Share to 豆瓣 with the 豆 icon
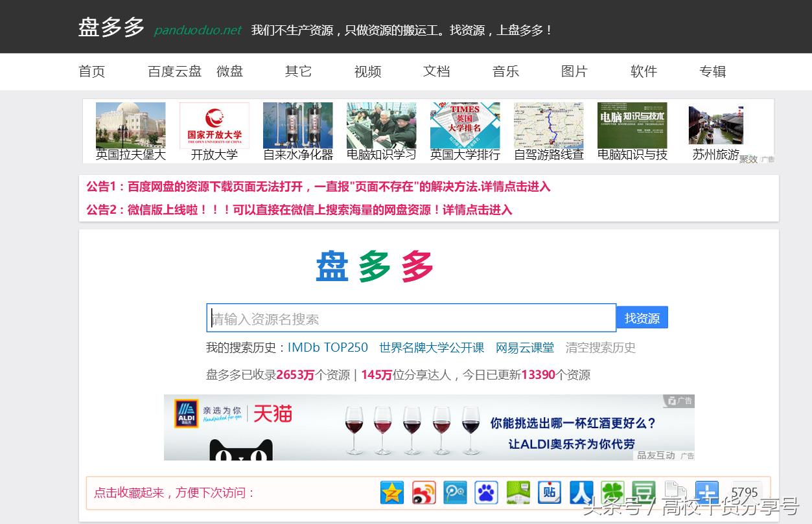This screenshot has height=524, width=812. [x=644, y=492]
